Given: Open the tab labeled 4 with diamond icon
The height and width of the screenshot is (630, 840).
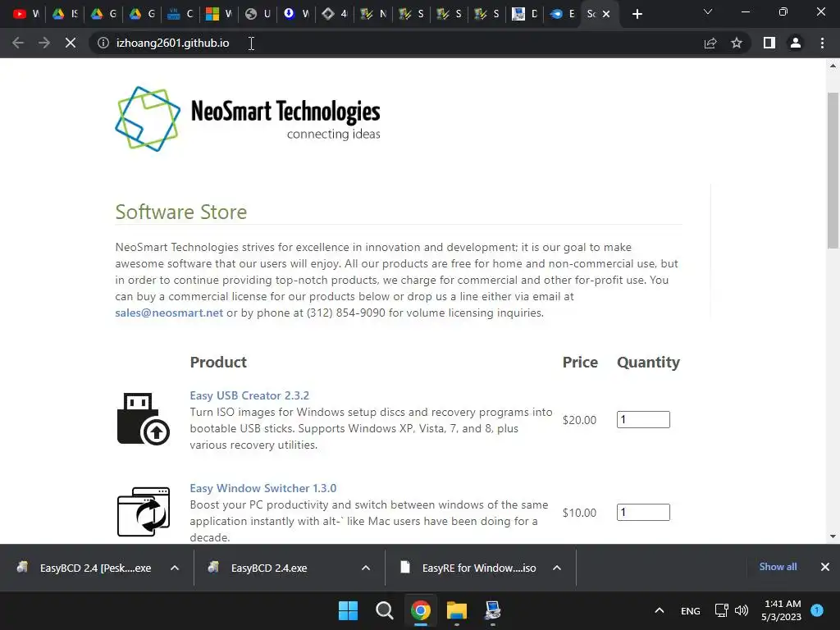Looking at the screenshot, I should [335, 14].
